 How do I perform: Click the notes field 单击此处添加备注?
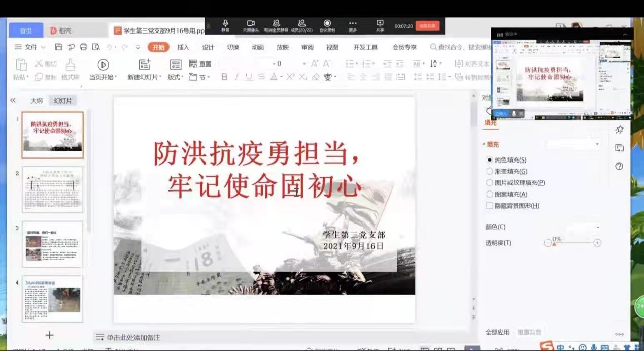point(133,337)
